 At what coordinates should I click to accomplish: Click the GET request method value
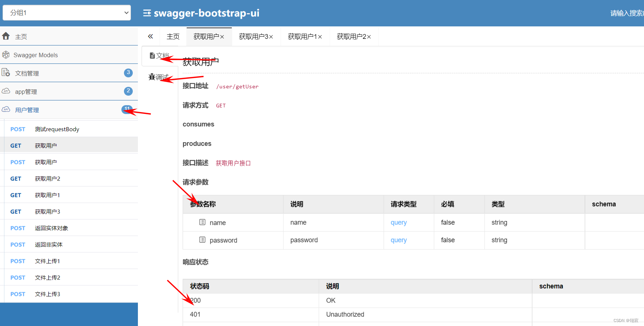point(221,105)
